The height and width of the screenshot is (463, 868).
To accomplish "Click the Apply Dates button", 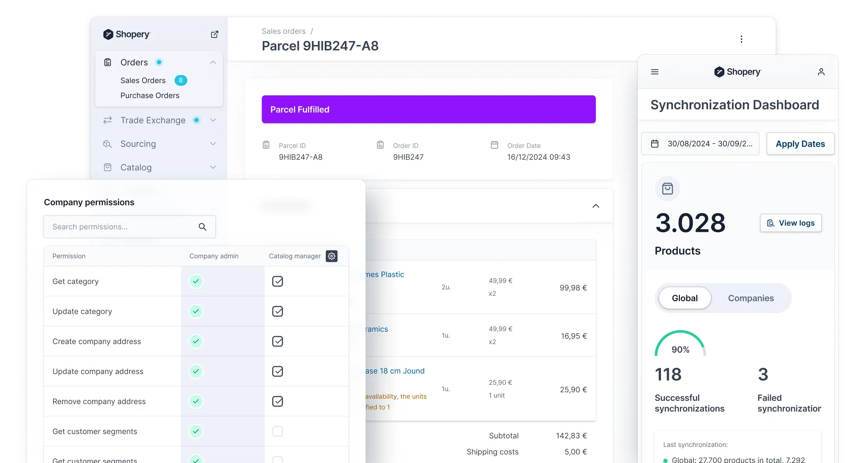I will (800, 144).
